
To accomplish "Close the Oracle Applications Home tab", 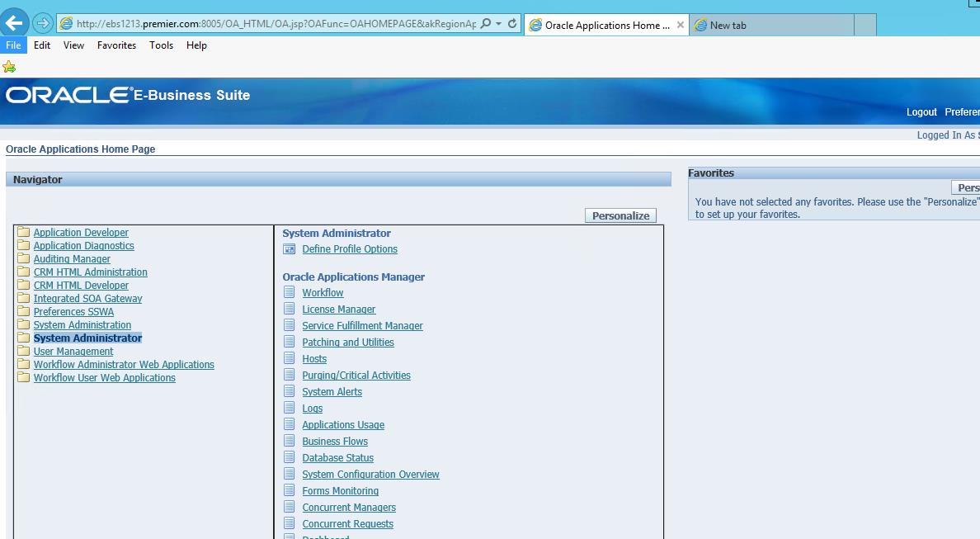I will [x=681, y=25].
